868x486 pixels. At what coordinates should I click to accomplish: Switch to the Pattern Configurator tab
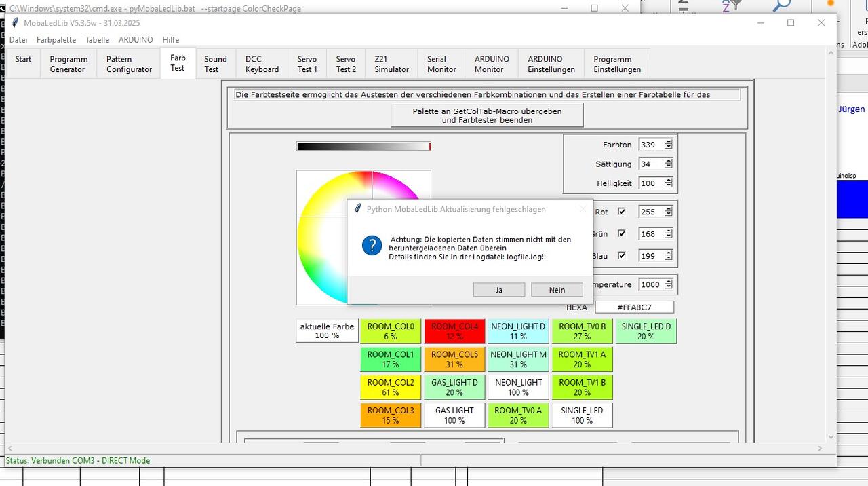(129, 64)
